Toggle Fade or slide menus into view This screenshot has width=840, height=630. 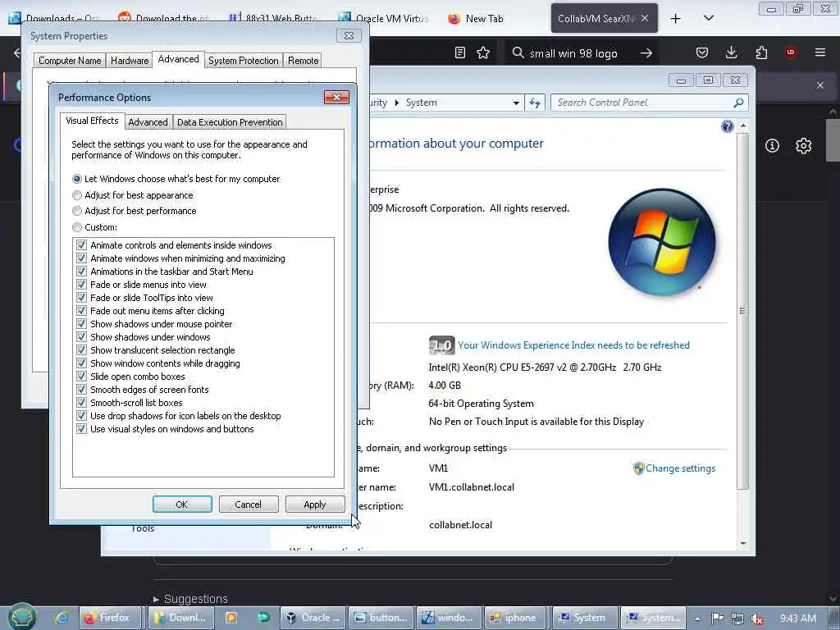[81, 285]
